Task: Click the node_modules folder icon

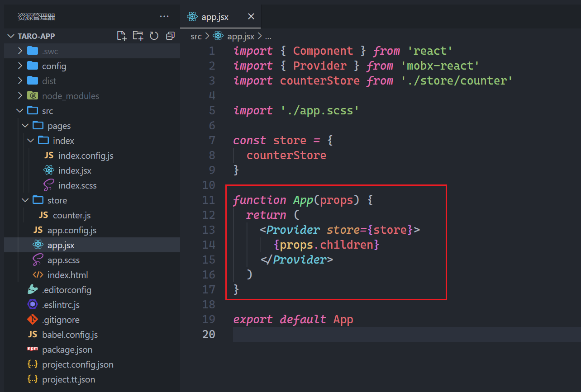Action: pyautogui.click(x=33, y=95)
